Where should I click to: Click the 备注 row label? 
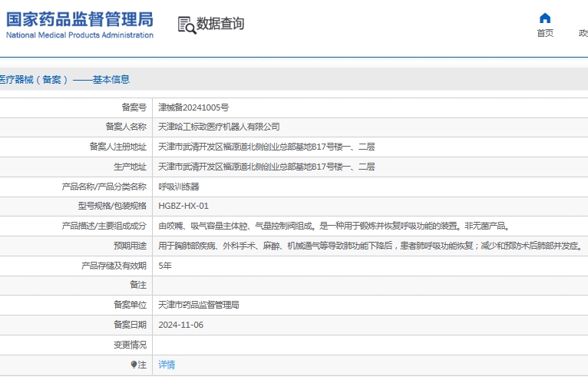[138, 285]
